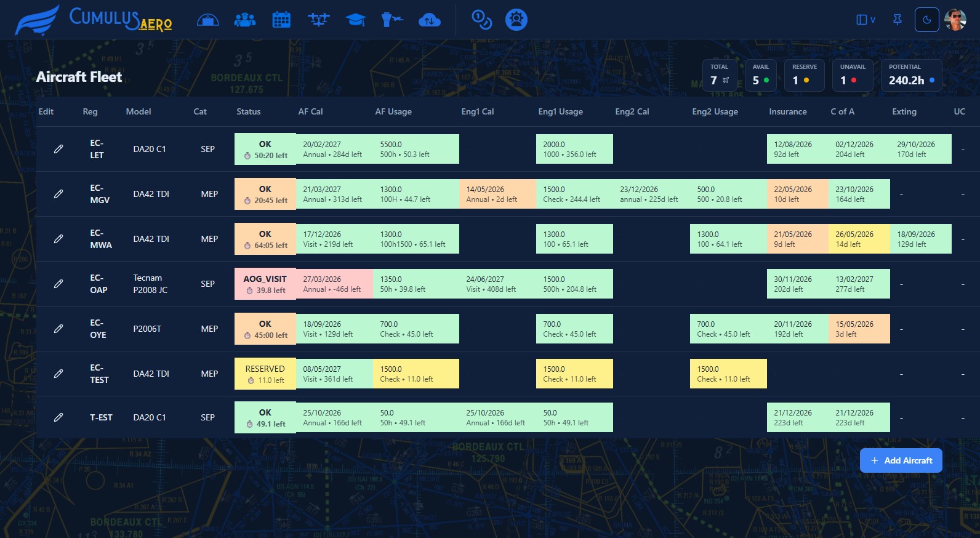
Task: Open the admin gear user icon
Action: click(x=516, y=20)
